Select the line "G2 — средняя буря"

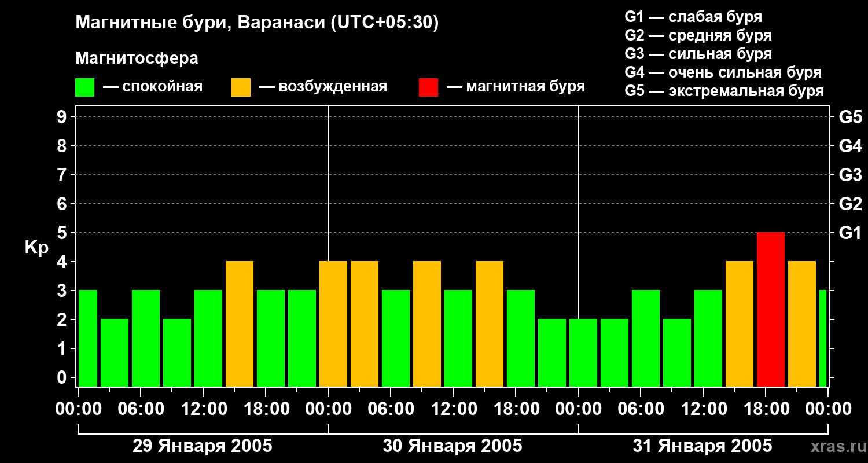698,35
